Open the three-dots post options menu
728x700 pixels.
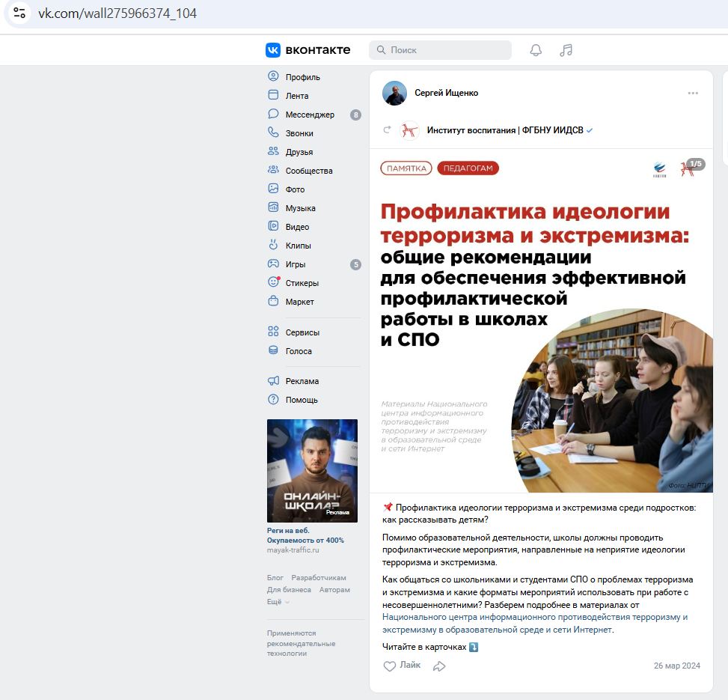[x=693, y=93]
